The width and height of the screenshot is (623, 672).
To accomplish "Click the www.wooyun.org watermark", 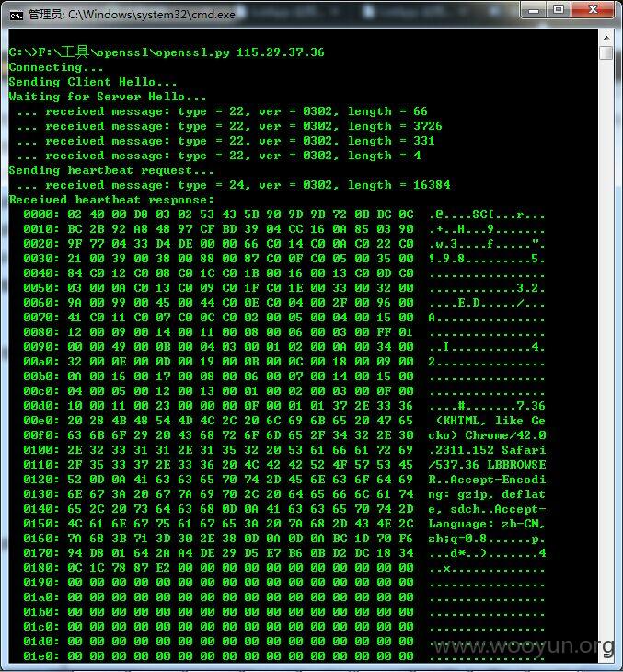I will [x=523, y=645].
